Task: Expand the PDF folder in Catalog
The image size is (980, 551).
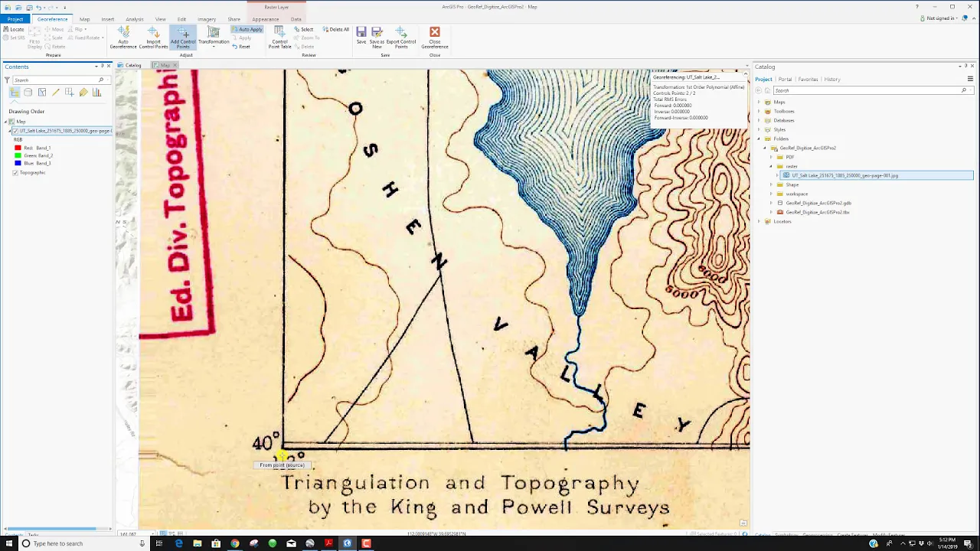Action: coord(771,157)
